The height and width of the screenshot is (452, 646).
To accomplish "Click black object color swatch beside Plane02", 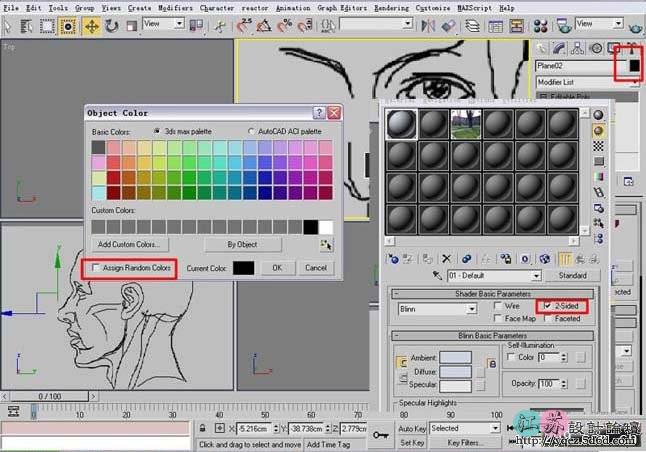I will (635, 66).
